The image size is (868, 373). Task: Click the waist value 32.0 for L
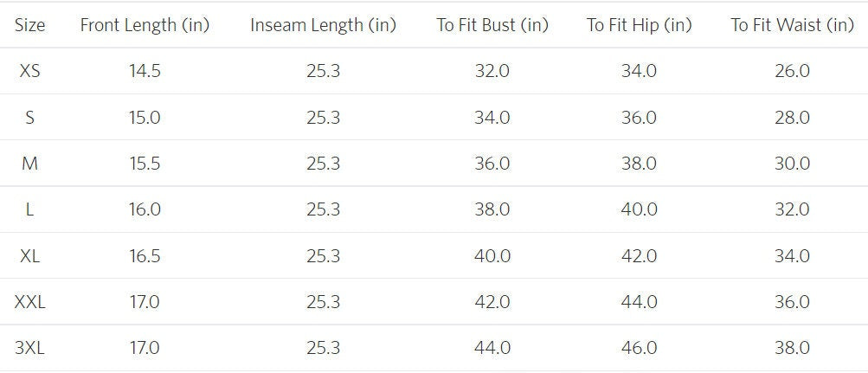coord(792,209)
